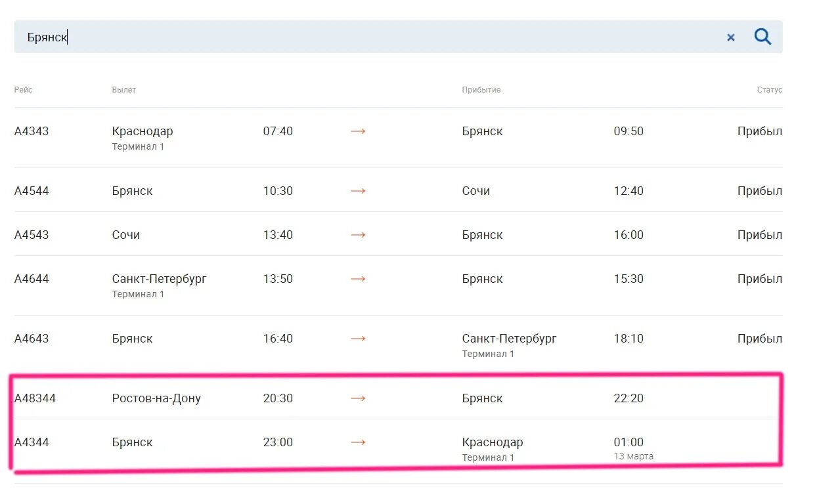Select flight A4544 to Сочи
Image resolution: width=817 pixels, height=504 pixels.
[398, 190]
